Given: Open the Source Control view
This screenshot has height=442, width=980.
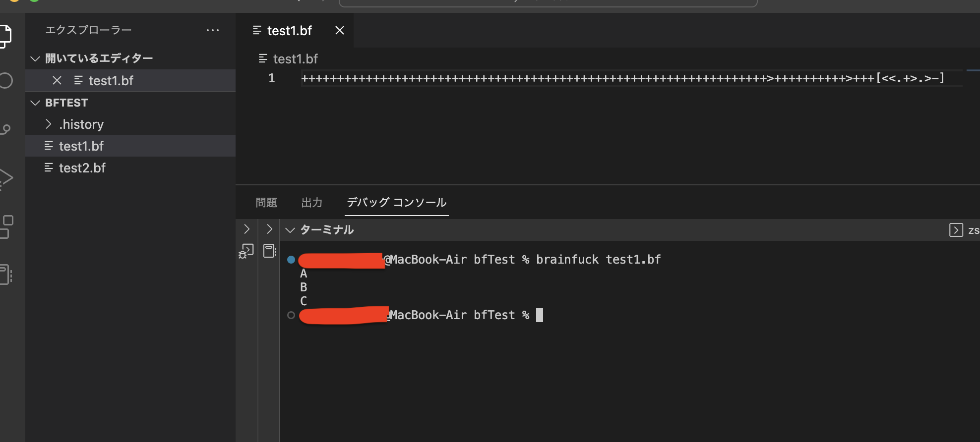Looking at the screenshot, I should click(5, 129).
